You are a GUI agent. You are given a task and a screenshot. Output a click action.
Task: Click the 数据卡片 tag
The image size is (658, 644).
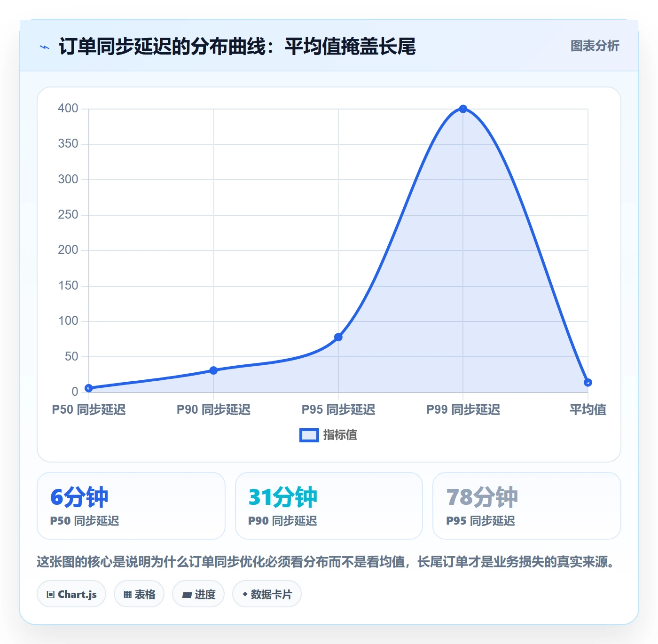[x=267, y=594]
